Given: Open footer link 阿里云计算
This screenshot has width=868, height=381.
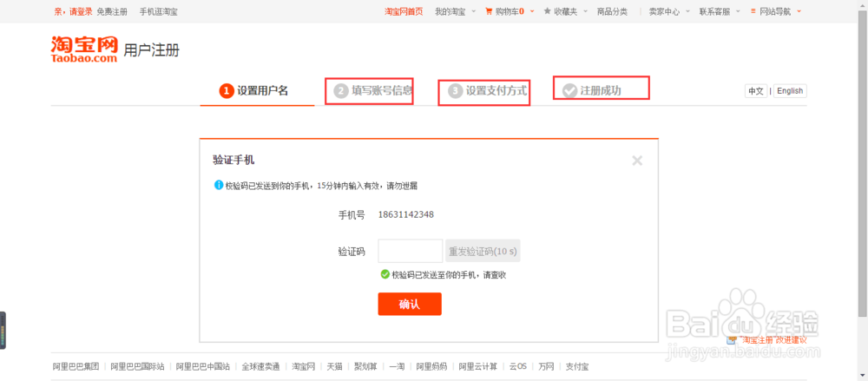Looking at the screenshot, I should (x=477, y=366).
